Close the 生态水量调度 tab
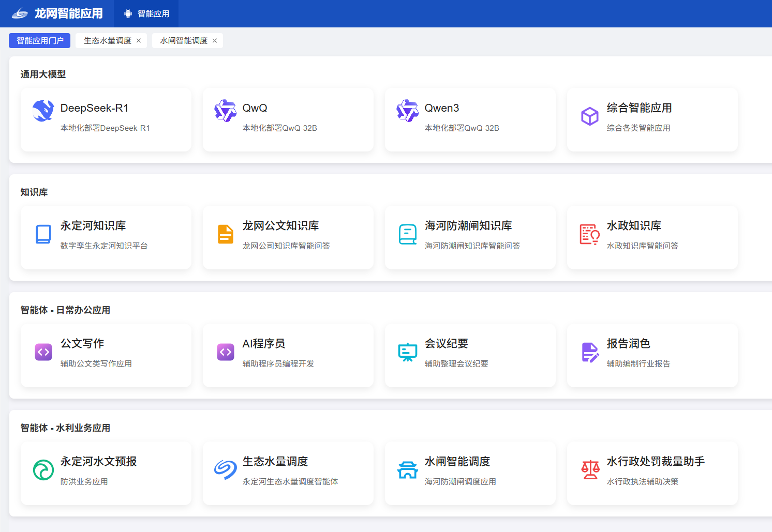This screenshot has height=532, width=772. 139,41
